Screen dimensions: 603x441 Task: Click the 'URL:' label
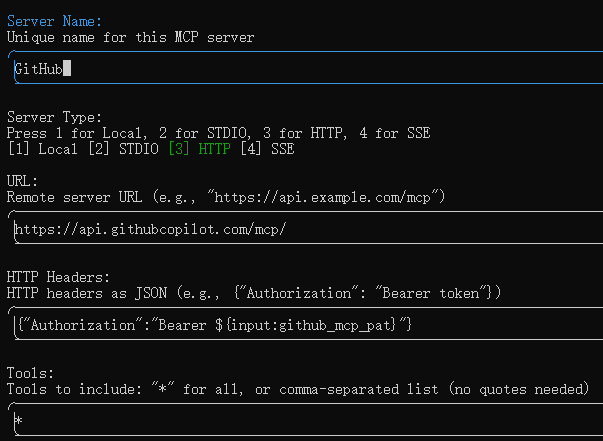click(22, 181)
